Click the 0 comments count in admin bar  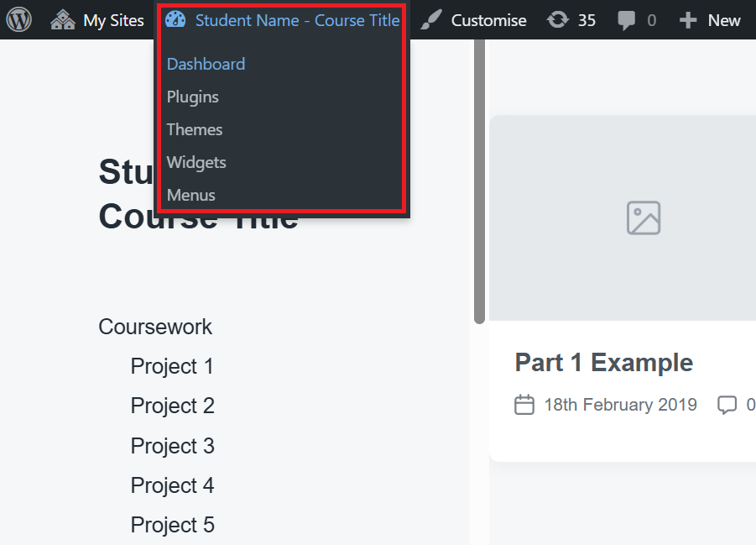pyautogui.click(x=651, y=20)
